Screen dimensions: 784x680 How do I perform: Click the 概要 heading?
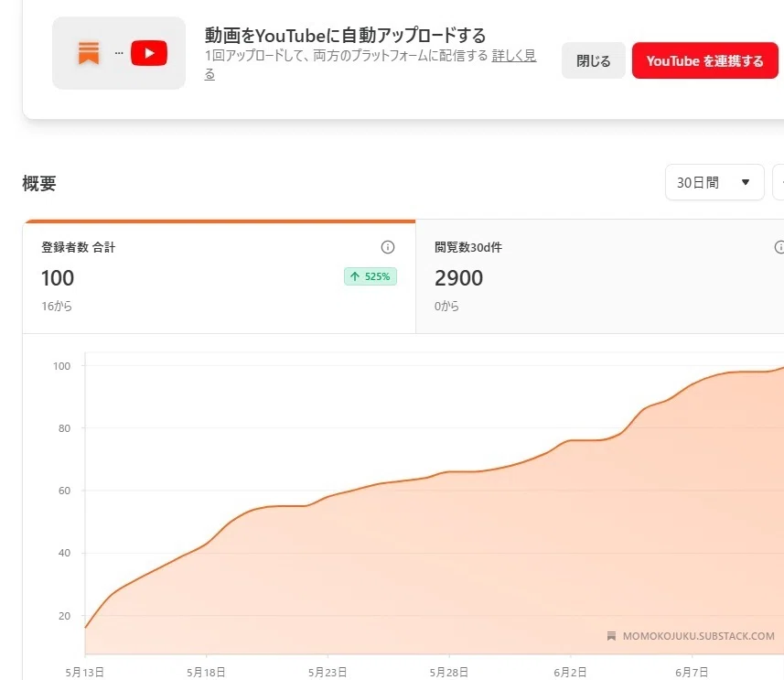(39, 184)
